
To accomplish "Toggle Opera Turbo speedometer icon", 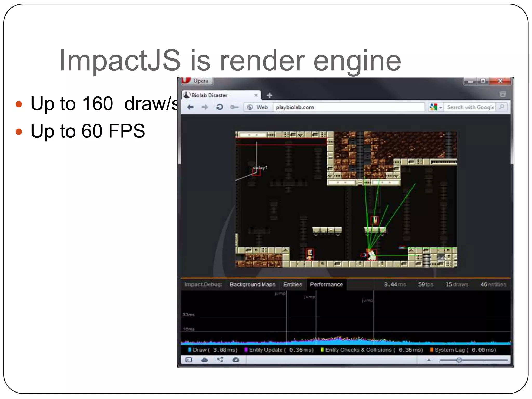I will [236, 360].
